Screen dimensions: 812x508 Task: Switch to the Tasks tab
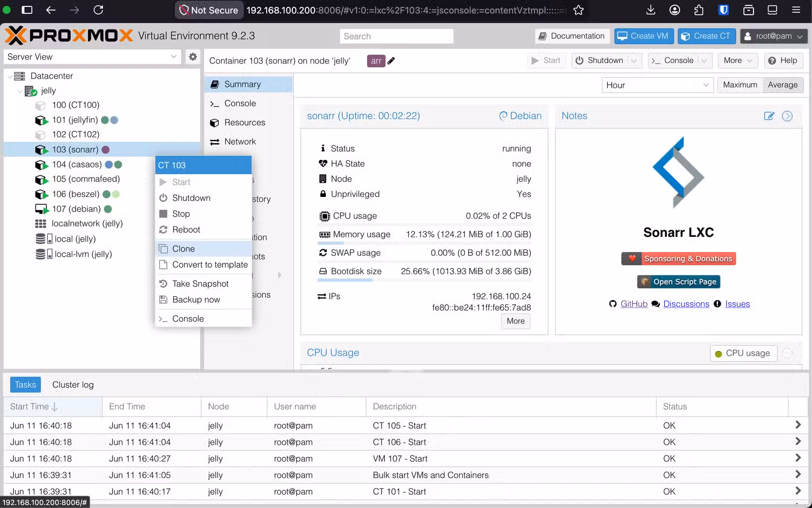(x=25, y=385)
